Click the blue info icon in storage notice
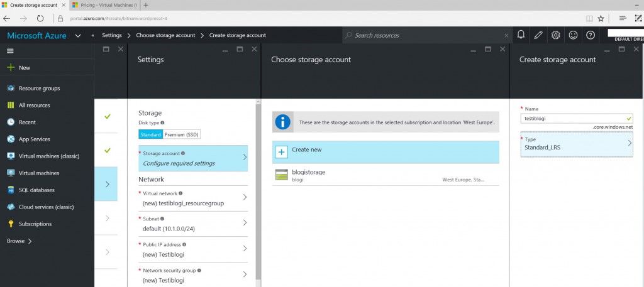The image size is (644, 287). pos(282,122)
